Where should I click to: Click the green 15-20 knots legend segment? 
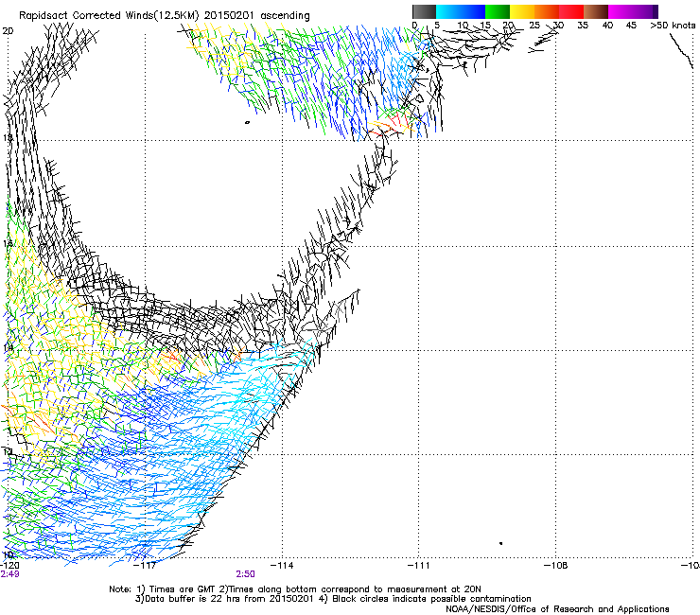coord(498,11)
